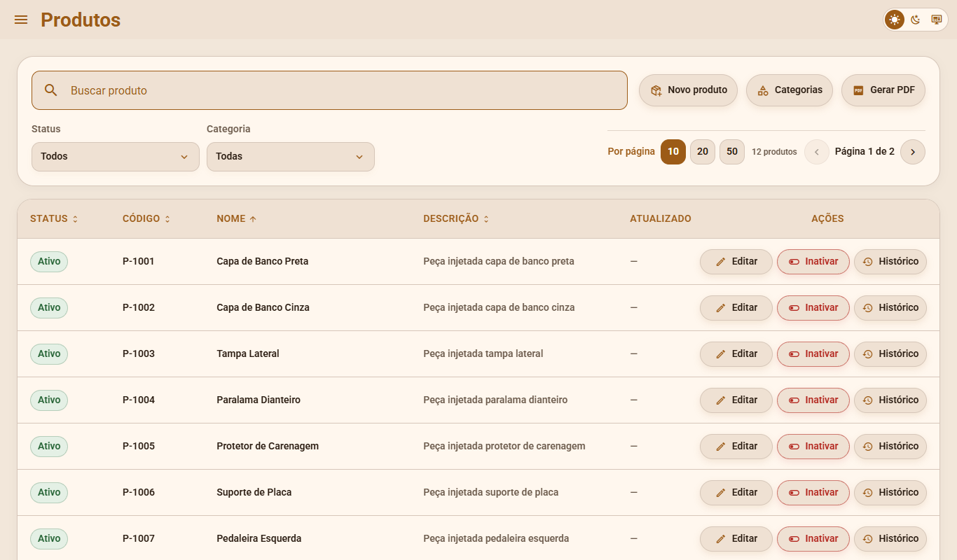Show 10 products per page
The image size is (957, 560).
coord(673,152)
